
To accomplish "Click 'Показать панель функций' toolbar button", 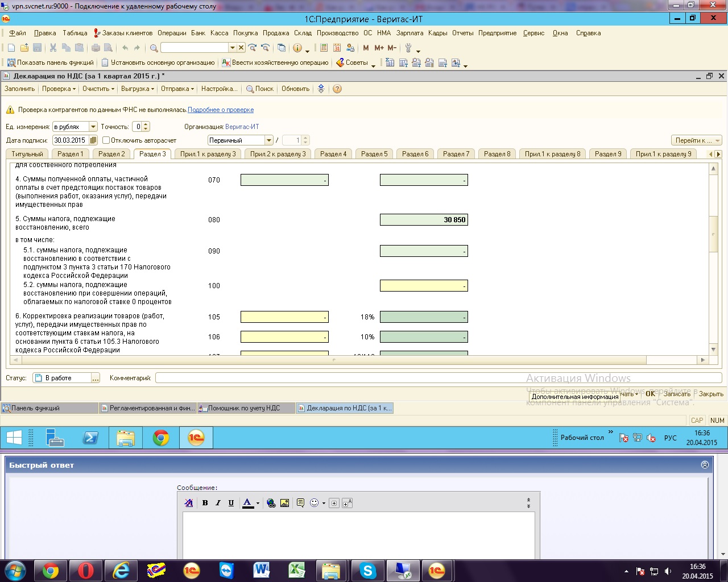I will [x=51, y=63].
